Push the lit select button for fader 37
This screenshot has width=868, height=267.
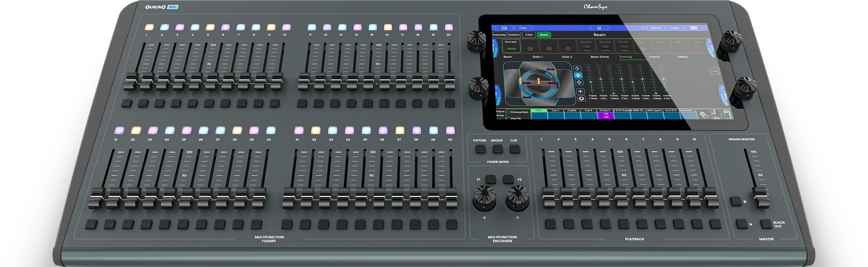(x=400, y=130)
